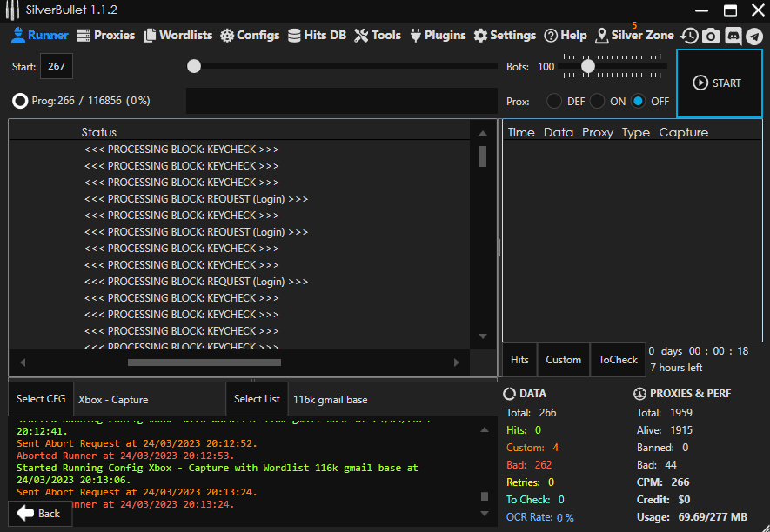Click the log panel scroll-up arrow
Viewport: 770px width, 532px height.
coord(485,429)
